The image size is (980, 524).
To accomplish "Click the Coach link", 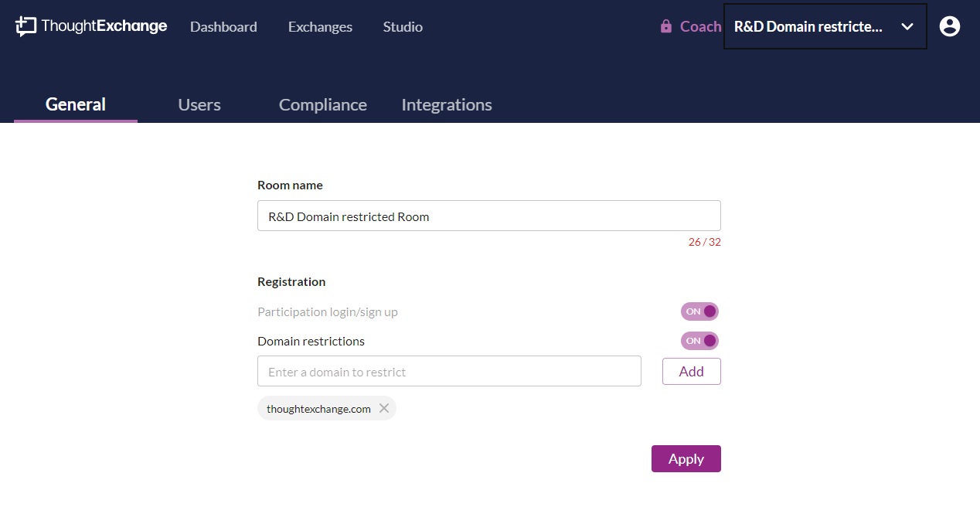I will pos(700,26).
